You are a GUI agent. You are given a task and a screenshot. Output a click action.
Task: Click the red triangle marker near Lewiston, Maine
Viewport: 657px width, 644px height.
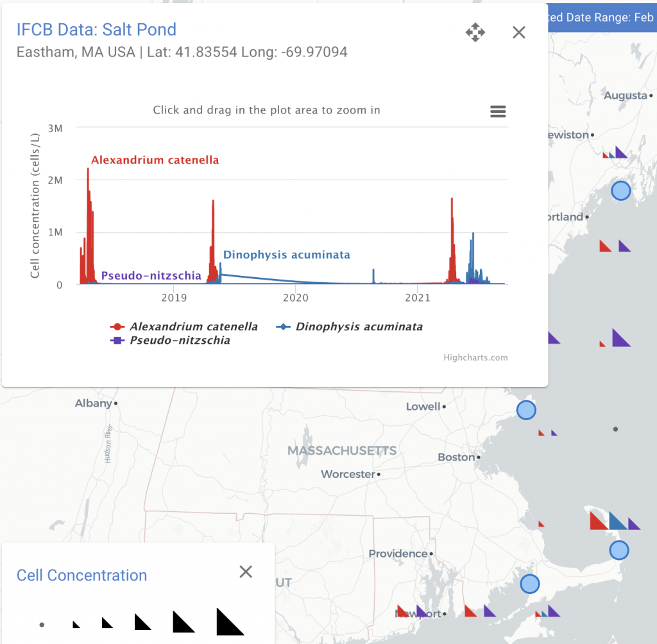(607, 154)
